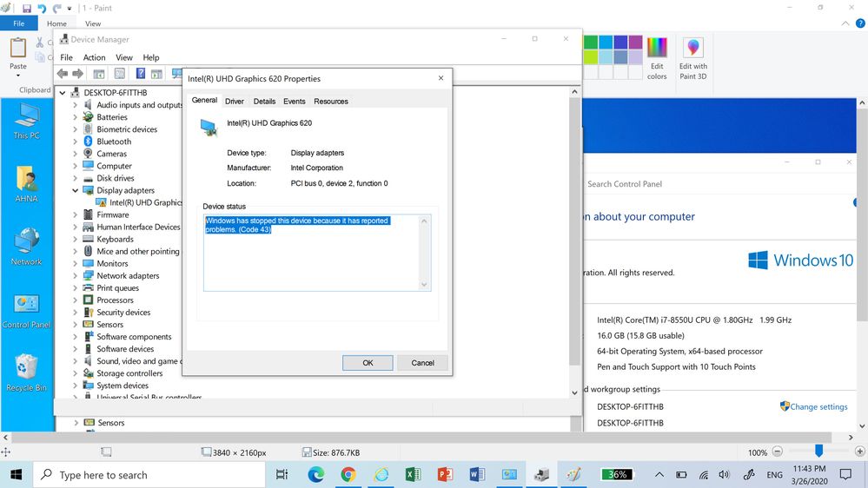Select Processors tree row
Screen dimensions: 868x488
pos(109,300)
